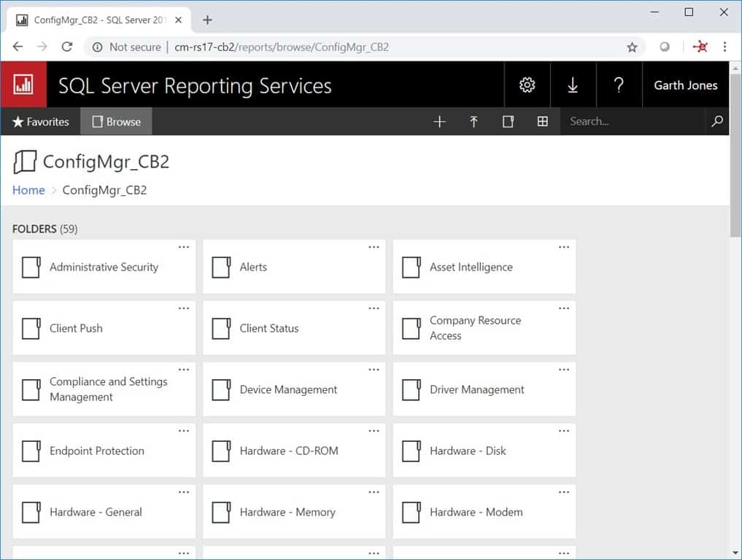Open the Endpoint Protection folder
742x560 pixels.
pyautogui.click(x=96, y=451)
